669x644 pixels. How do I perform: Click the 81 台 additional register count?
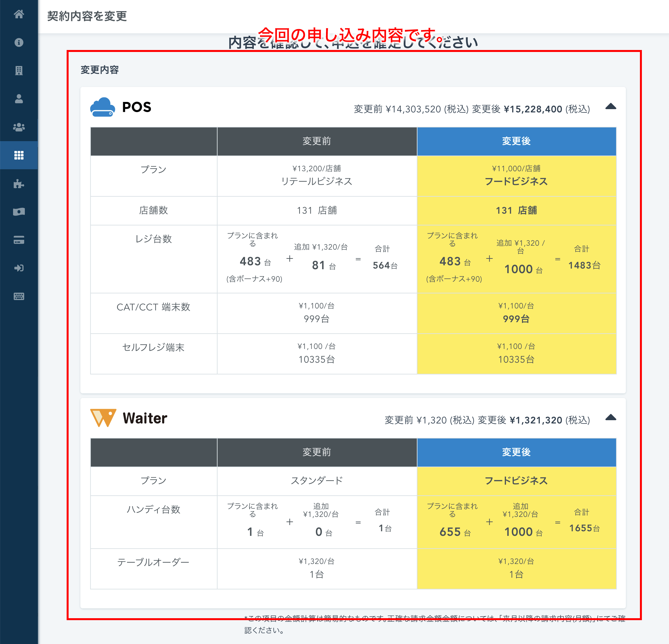click(x=324, y=265)
